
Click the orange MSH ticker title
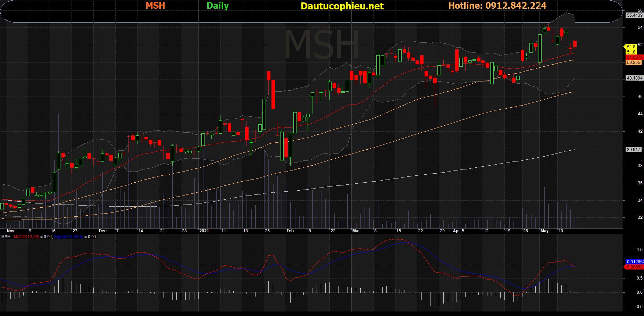tap(155, 6)
